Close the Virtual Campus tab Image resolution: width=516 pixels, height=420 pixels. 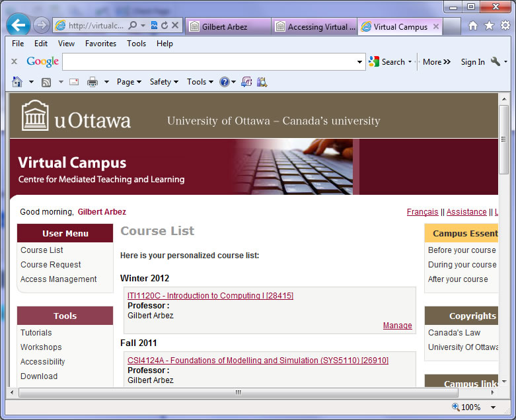click(436, 26)
